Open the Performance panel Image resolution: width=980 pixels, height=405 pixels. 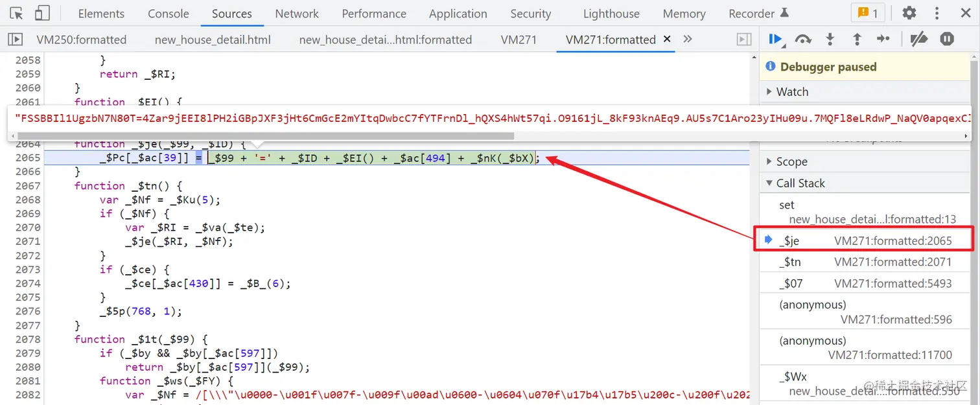tap(374, 14)
